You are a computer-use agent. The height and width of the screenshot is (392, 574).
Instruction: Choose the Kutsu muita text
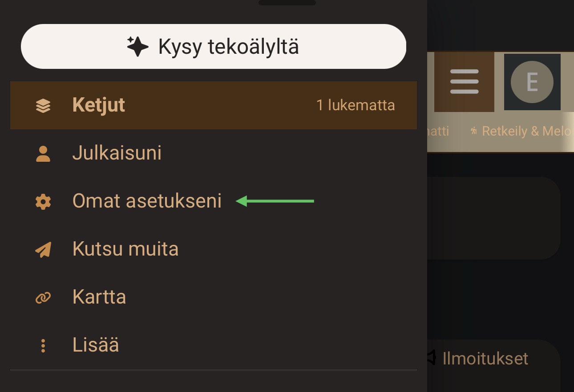coord(125,249)
